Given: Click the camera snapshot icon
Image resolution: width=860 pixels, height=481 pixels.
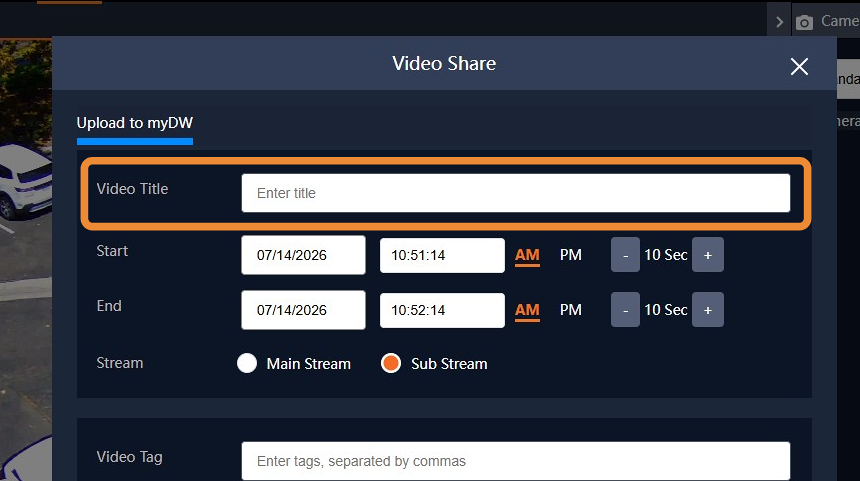Looking at the screenshot, I should 804,22.
